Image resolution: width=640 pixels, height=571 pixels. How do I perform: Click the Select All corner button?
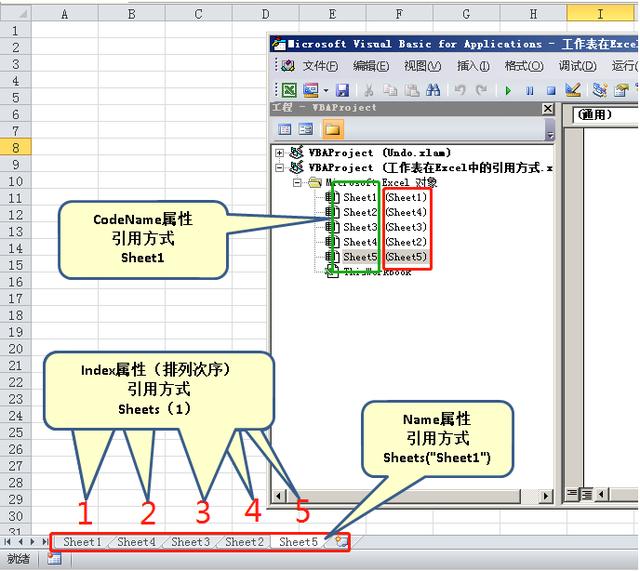(x=16, y=14)
